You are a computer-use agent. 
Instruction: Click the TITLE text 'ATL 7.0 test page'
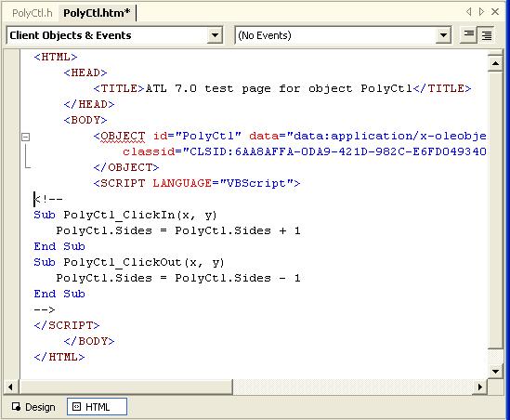tap(208, 88)
